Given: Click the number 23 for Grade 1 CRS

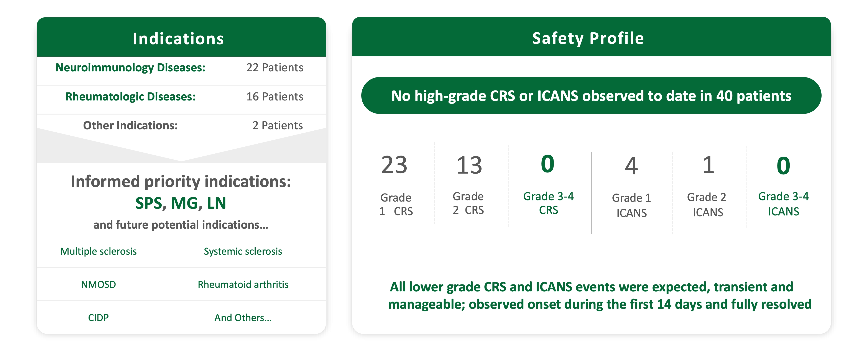Looking at the screenshot, I should point(394,165).
